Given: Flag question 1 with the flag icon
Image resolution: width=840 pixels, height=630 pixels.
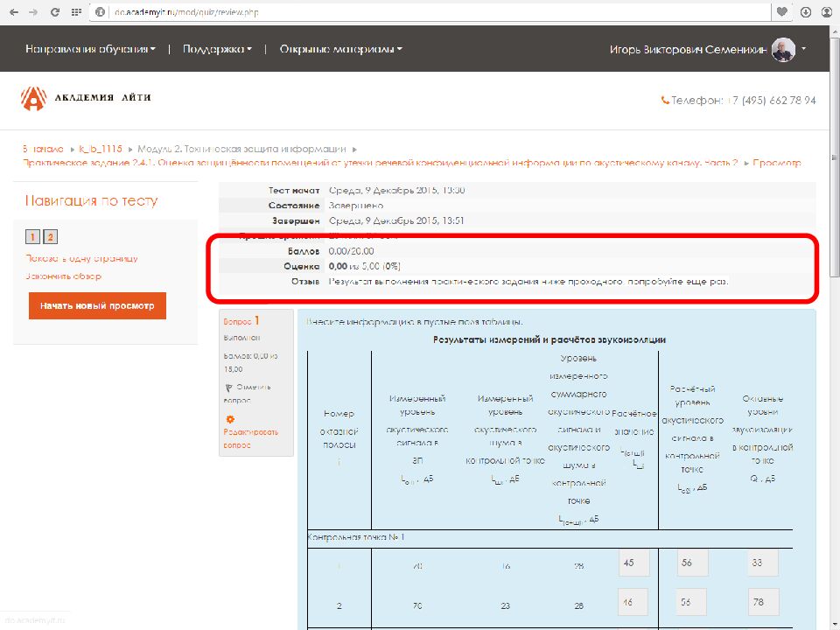Looking at the screenshot, I should tap(230, 387).
